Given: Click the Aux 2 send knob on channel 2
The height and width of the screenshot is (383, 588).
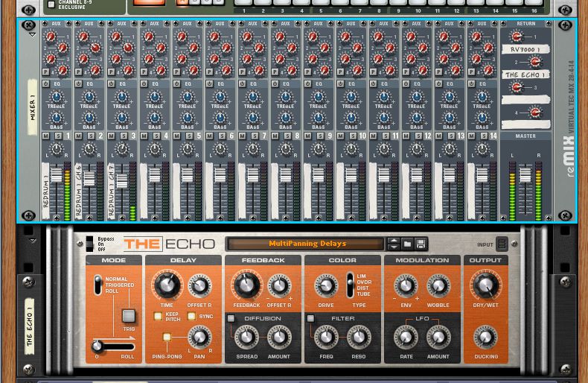Looking at the screenshot, I should 95,48.
